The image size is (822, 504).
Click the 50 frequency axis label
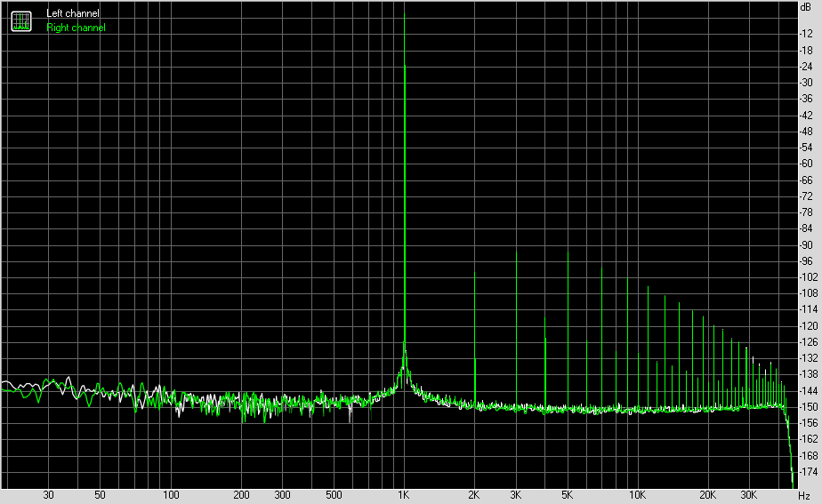[100, 495]
